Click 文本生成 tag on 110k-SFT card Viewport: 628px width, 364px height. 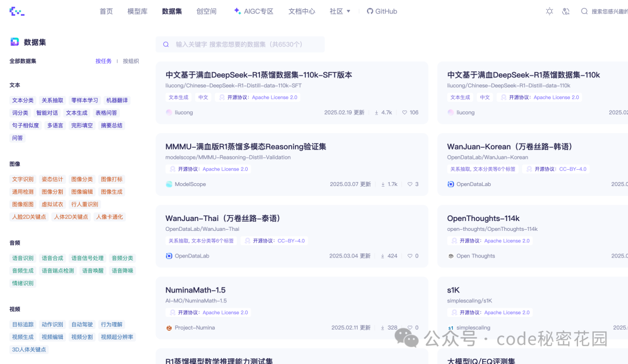click(179, 97)
